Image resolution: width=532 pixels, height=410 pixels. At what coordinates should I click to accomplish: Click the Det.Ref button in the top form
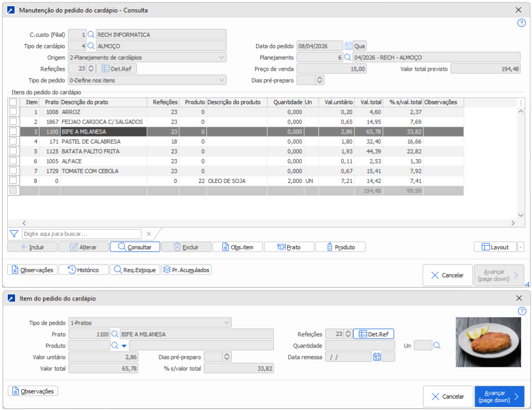click(x=116, y=69)
